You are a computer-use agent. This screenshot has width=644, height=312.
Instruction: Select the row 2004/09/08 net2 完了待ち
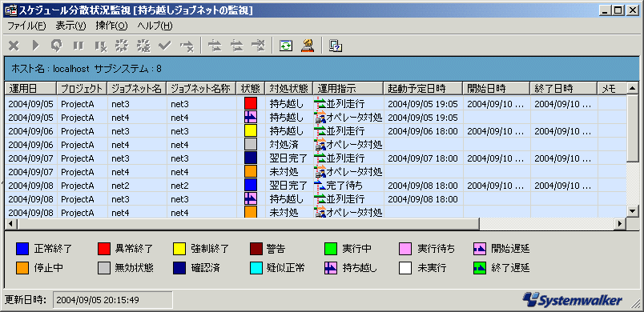coord(316,186)
